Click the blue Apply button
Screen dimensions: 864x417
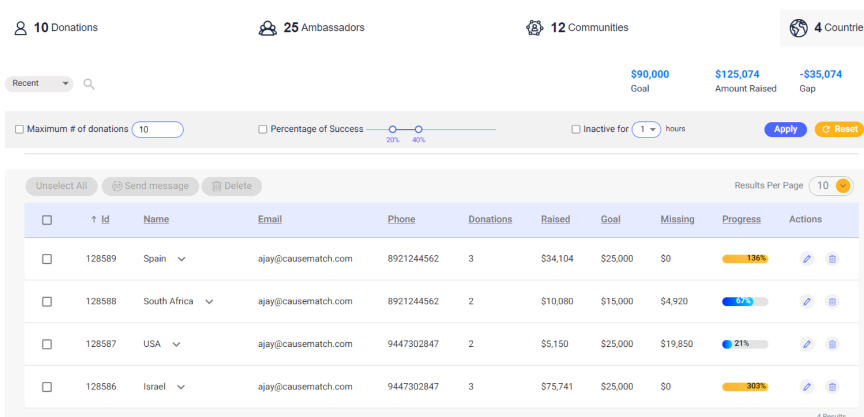pyautogui.click(x=785, y=129)
